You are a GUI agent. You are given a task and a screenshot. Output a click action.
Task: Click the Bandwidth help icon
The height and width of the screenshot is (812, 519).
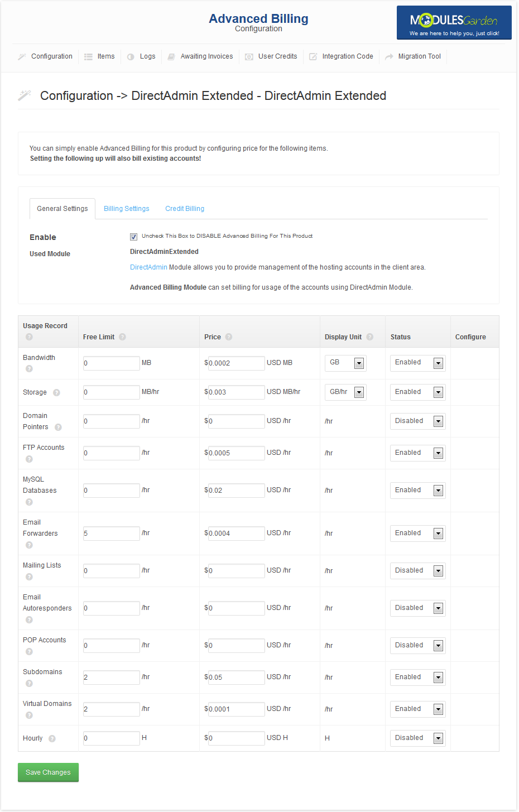29,368
